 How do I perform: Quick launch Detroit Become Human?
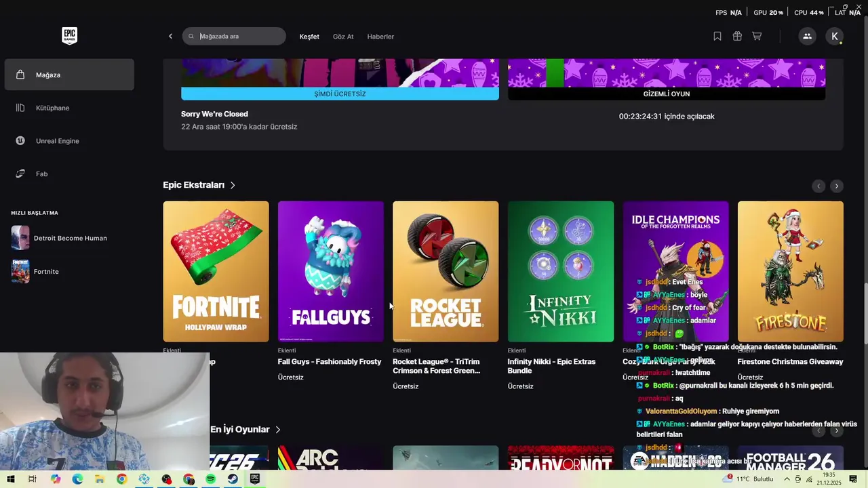tap(69, 238)
